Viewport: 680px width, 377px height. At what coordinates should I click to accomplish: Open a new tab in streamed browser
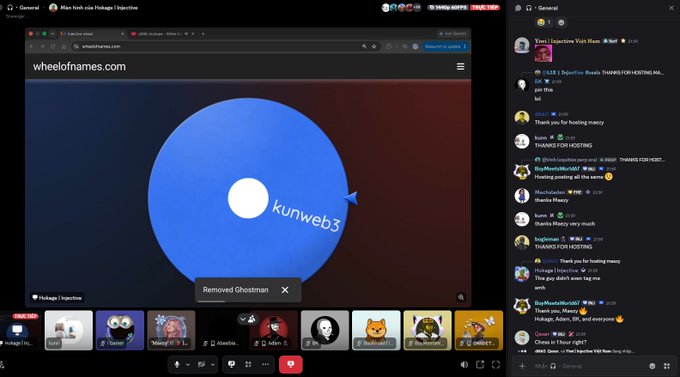pyautogui.click(x=203, y=33)
